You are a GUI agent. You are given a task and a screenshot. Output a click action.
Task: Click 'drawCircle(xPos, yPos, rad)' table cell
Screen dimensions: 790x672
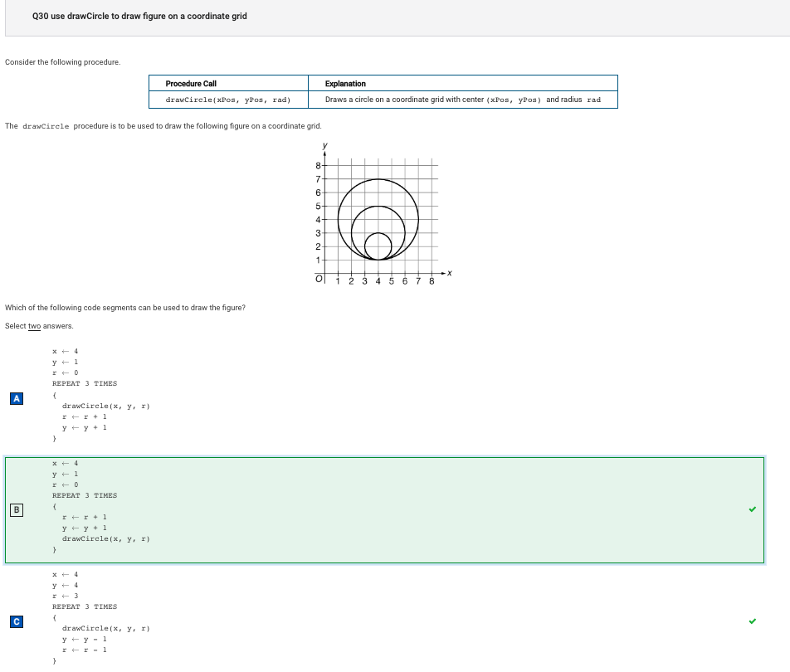tap(228, 100)
